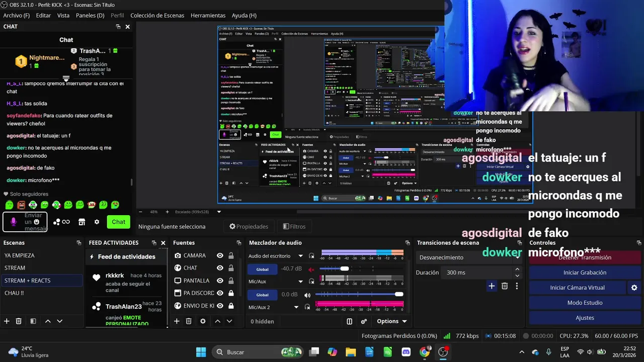Image resolution: width=644 pixels, height=362 pixels.
Task: Open the Paneles menu
Action: (x=90, y=16)
